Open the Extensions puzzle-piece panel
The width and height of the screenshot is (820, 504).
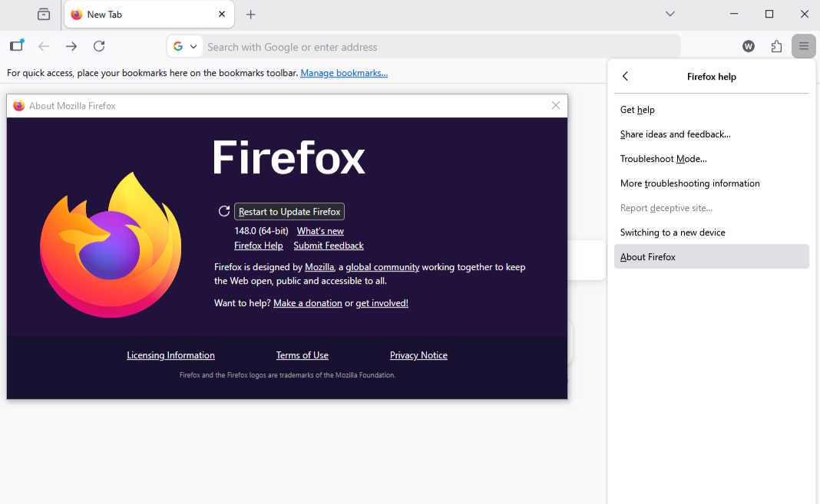pyautogui.click(x=776, y=46)
